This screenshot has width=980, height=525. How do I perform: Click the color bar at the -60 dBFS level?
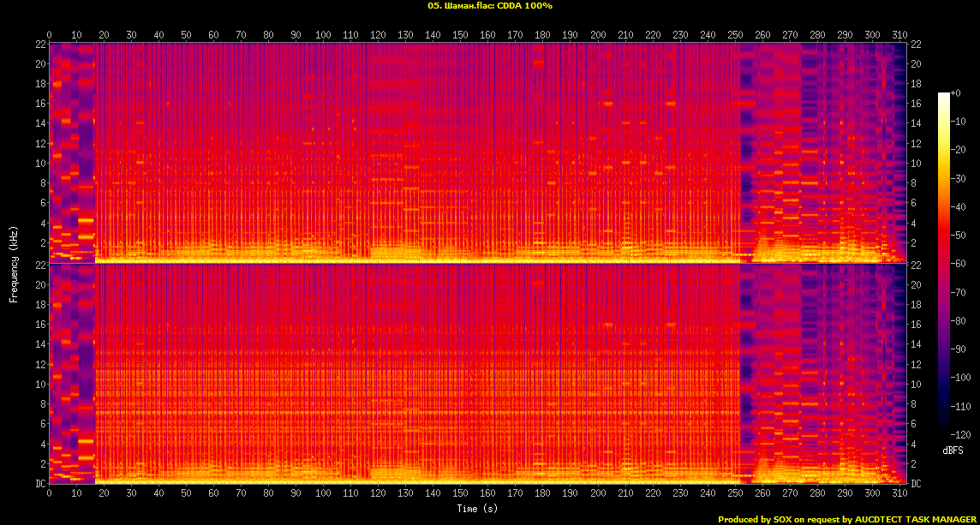coord(944,265)
